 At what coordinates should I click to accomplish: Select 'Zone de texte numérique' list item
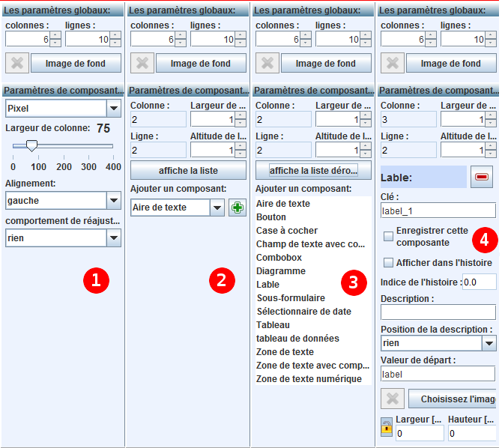(x=309, y=379)
